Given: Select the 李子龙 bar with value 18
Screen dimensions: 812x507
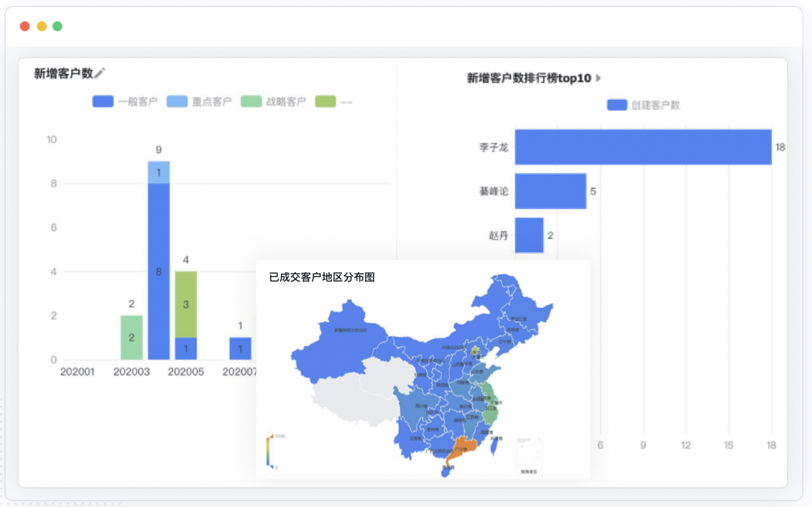Looking at the screenshot, I should pyautogui.click(x=643, y=147).
